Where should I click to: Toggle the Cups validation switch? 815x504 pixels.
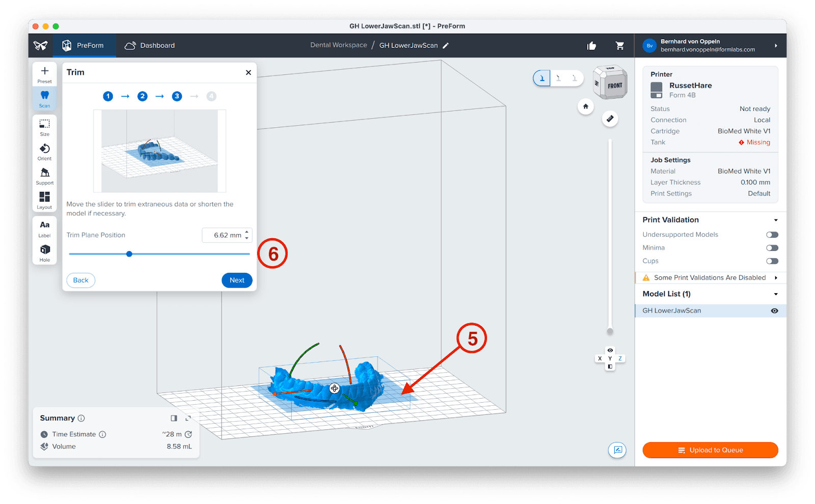(x=772, y=261)
